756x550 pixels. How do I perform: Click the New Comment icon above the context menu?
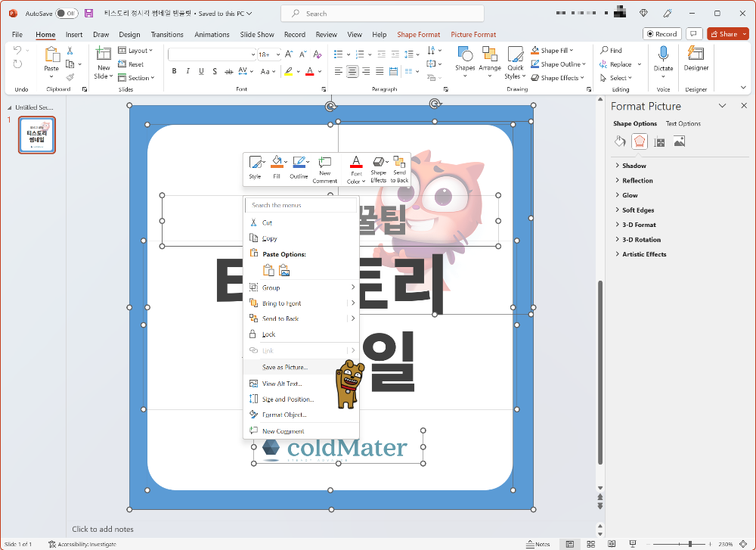coord(325,164)
